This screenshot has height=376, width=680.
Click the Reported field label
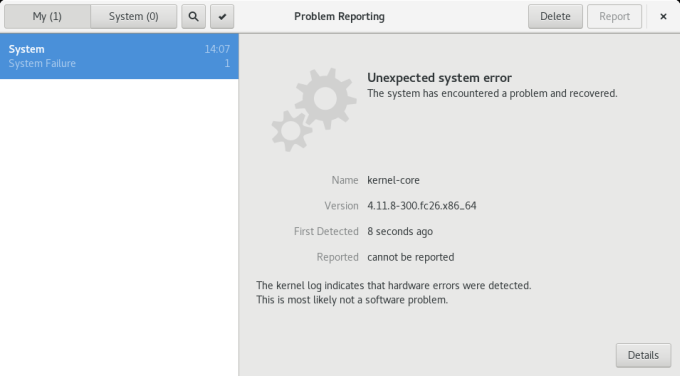point(337,257)
